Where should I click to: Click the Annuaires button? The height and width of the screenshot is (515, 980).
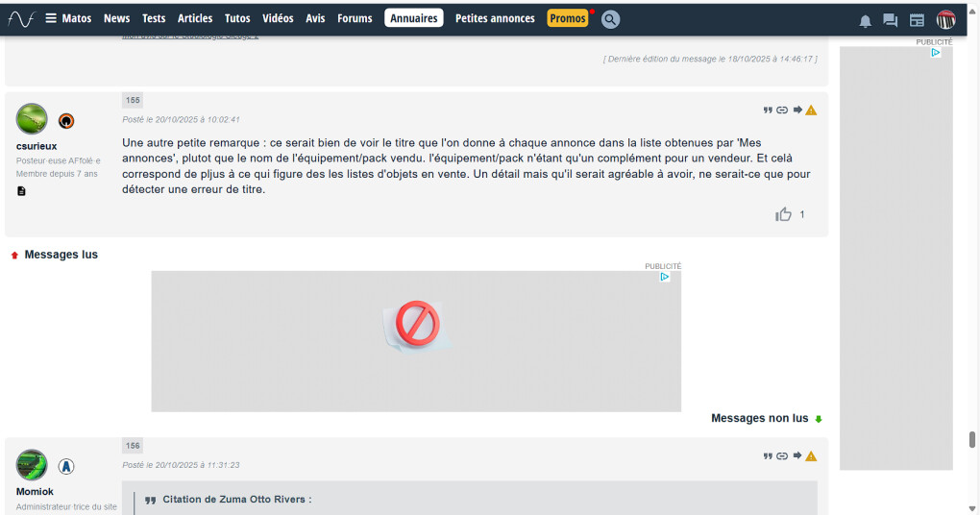pyautogui.click(x=414, y=18)
